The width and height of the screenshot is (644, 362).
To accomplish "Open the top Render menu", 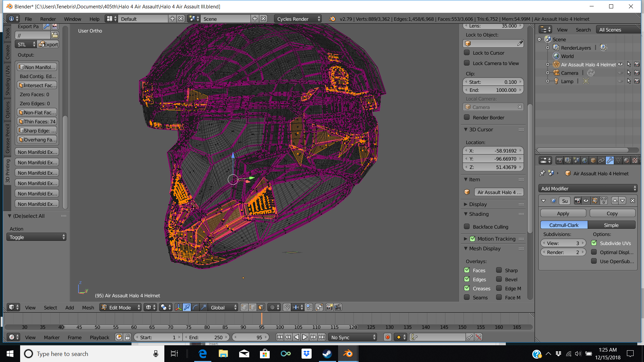I will (48, 19).
